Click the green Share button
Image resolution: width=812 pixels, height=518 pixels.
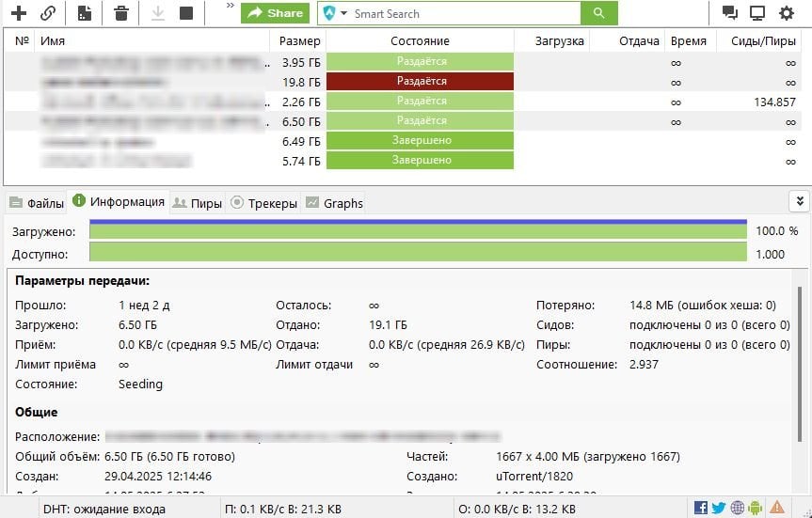pos(275,13)
